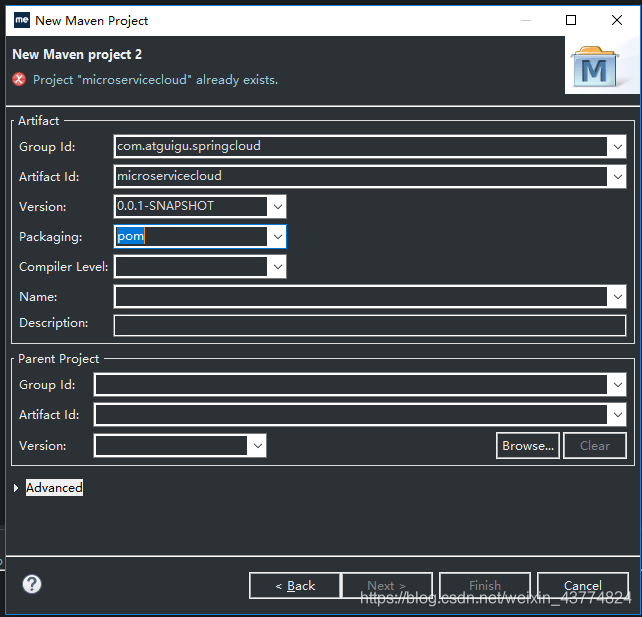Open the Artifact Id dropdown arrow under Artifact
The height and width of the screenshot is (617, 642).
click(617, 176)
